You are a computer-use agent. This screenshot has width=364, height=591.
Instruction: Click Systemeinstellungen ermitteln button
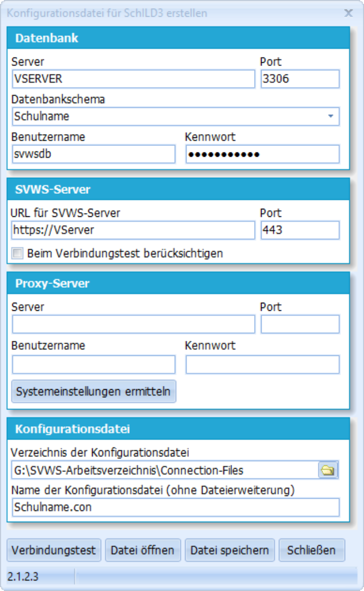(94, 391)
